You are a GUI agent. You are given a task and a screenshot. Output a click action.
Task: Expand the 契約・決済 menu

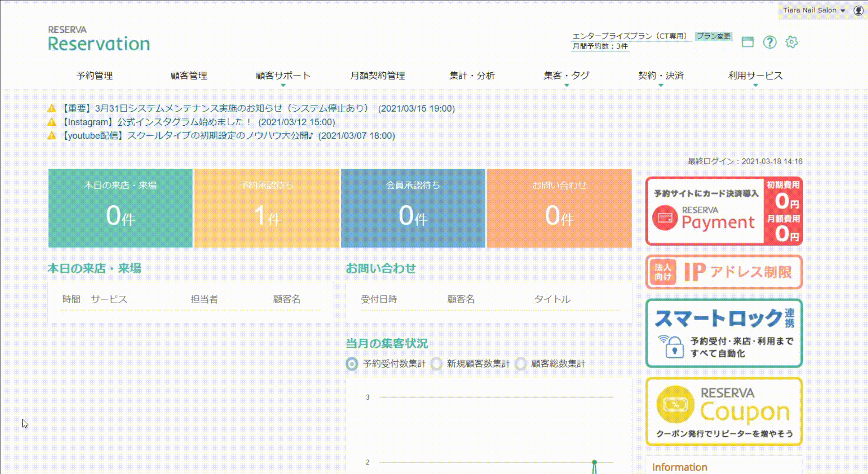(x=660, y=76)
